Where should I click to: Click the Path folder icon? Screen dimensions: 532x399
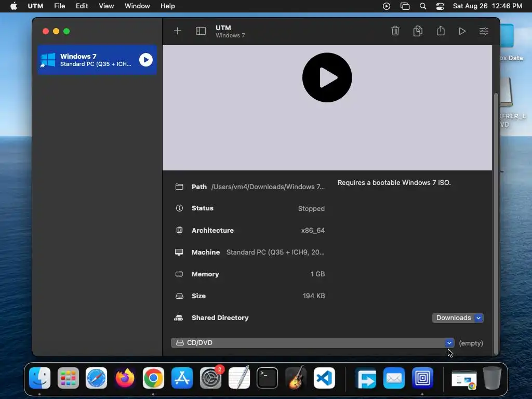tap(179, 187)
